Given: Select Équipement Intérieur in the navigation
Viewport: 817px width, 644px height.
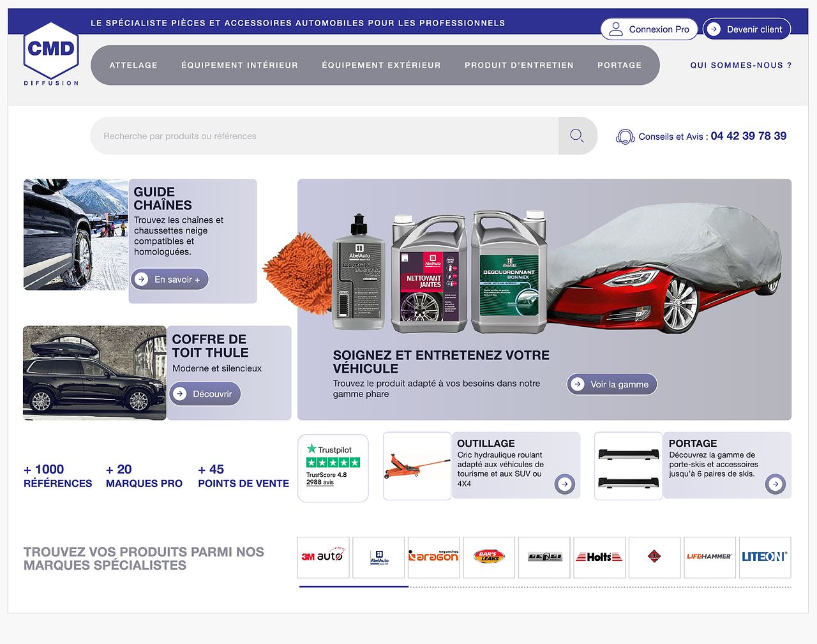Looking at the screenshot, I should tap(239, 64).
